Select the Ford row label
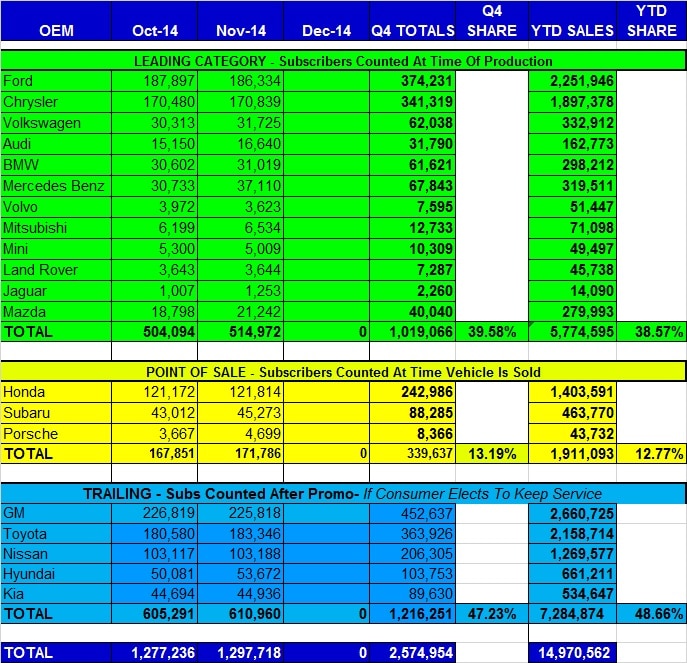 click(x=56, y=81)
